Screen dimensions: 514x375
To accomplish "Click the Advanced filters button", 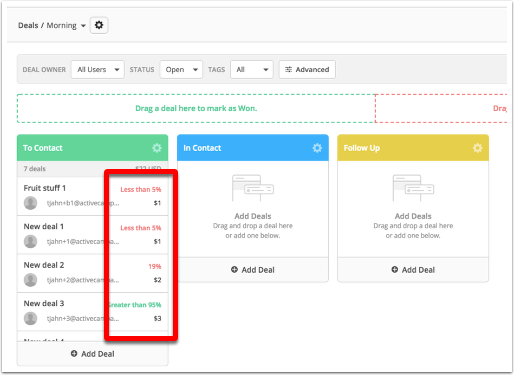I will 307,69.
